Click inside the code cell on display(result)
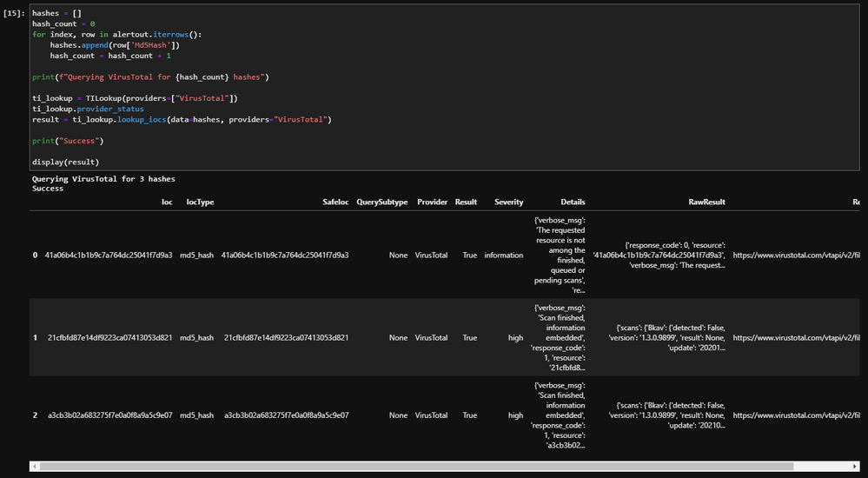The width and height of the screenshot is (868, 478). pos(65,162)
